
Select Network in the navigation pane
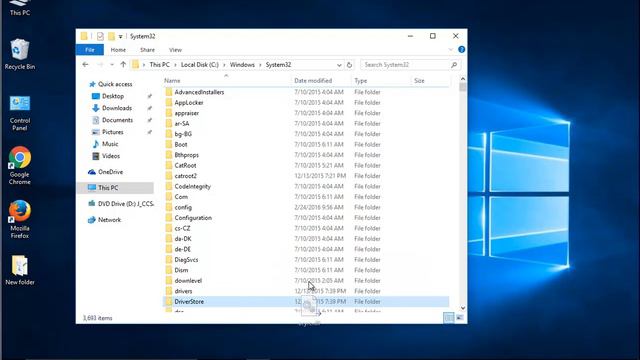point(104,220)
